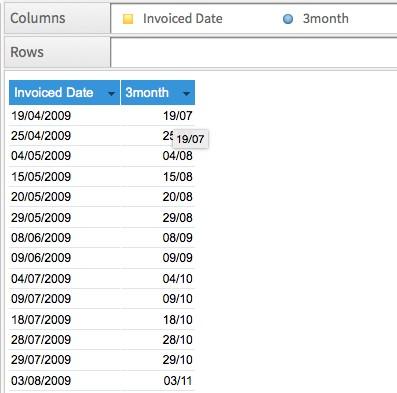This screenshot has height=393, width=397.
Task: Select the 20/05/2009 date cell
Action: tap(64, 197)
